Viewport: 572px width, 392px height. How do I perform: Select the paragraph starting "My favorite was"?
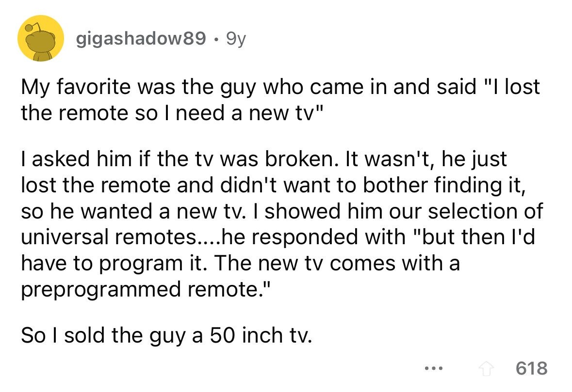point(280,99)
